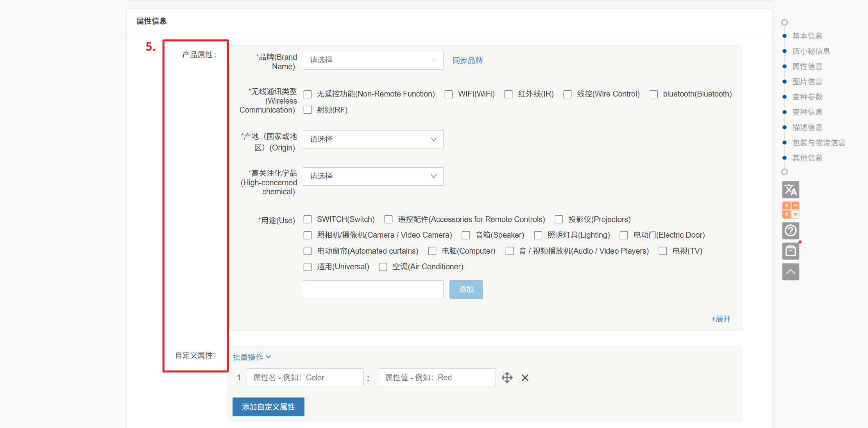This screenshot has height=428, width=868.
Task: Open the 批量操作 batch operations menu
Action: [x=251, y=357]
